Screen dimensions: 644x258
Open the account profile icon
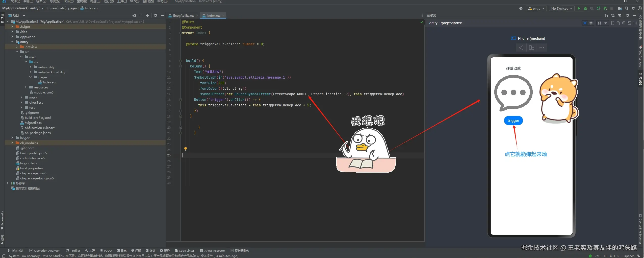640,8
